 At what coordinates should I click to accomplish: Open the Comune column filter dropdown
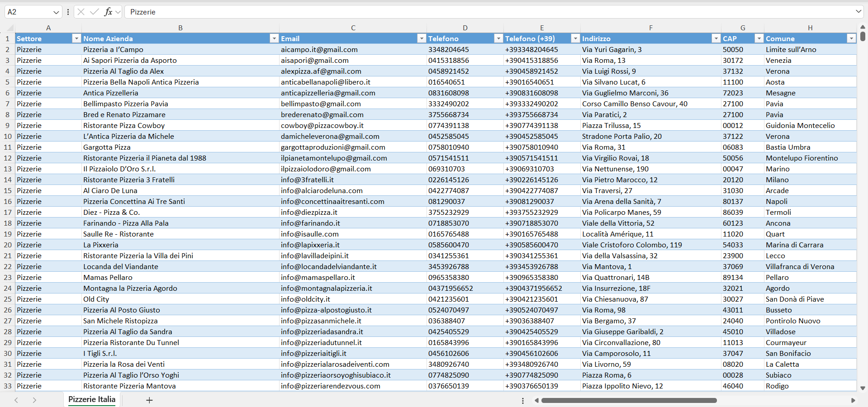click(851, 38)
